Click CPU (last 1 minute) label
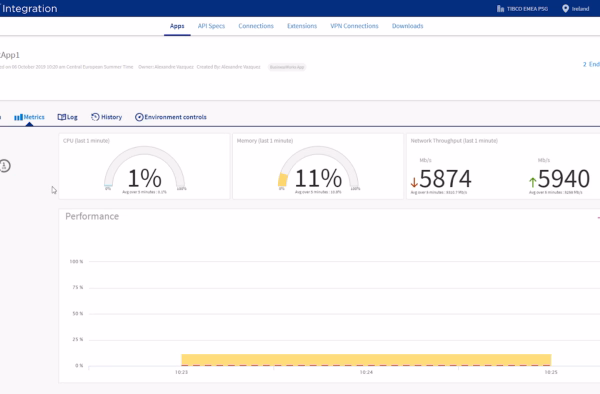 click(86, 141)
